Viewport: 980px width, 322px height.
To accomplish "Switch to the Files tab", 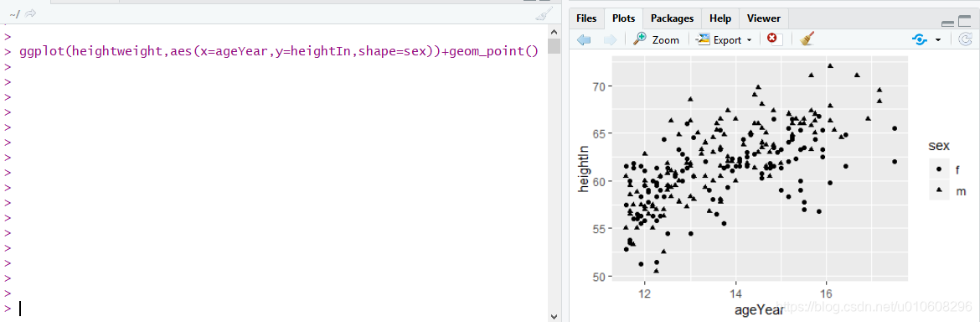I will click(x=586, y=18).
